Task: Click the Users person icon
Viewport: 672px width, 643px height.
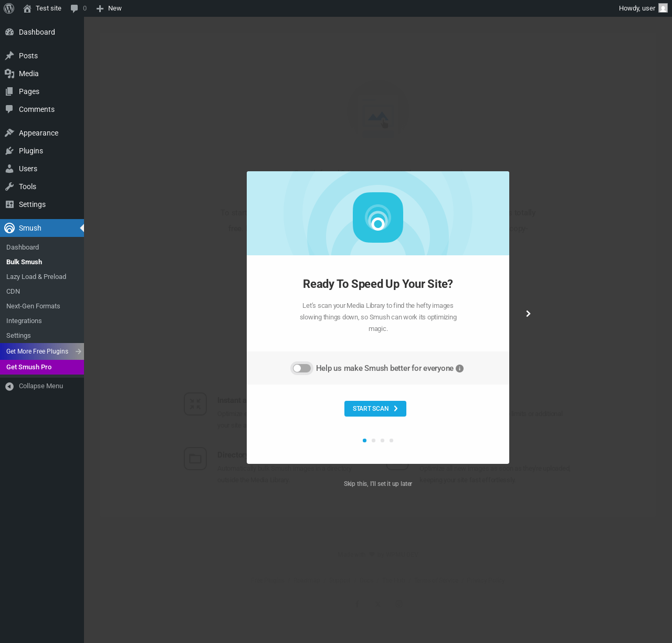Action: (x=9, y=169)
